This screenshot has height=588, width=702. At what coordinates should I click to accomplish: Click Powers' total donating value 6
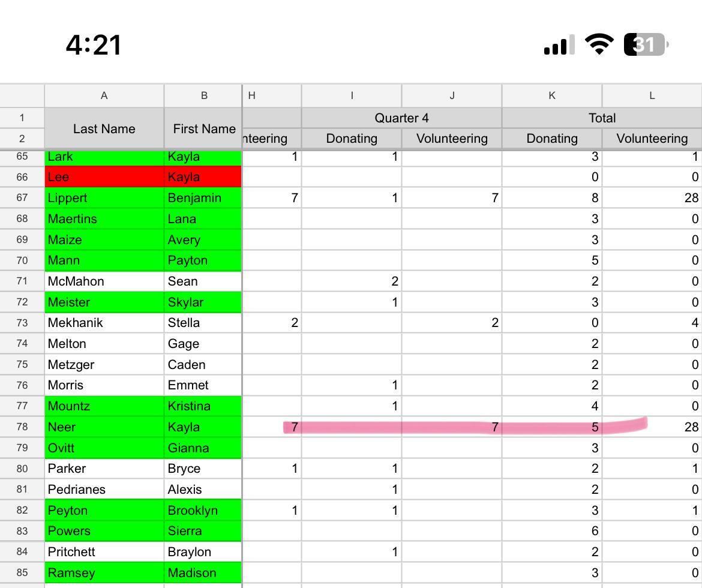coord(551,531)
